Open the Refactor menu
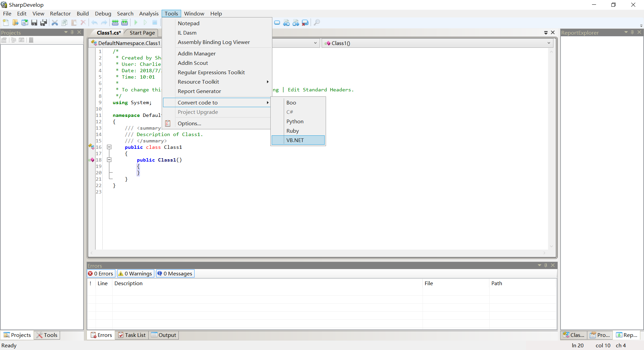The image size is (644, 350). [60, 13]
